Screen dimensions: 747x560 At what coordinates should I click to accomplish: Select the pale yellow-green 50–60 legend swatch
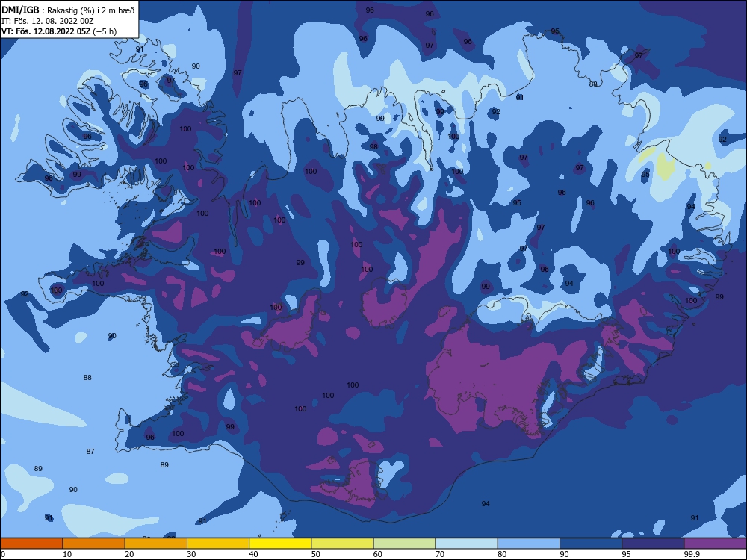(343, 544)
